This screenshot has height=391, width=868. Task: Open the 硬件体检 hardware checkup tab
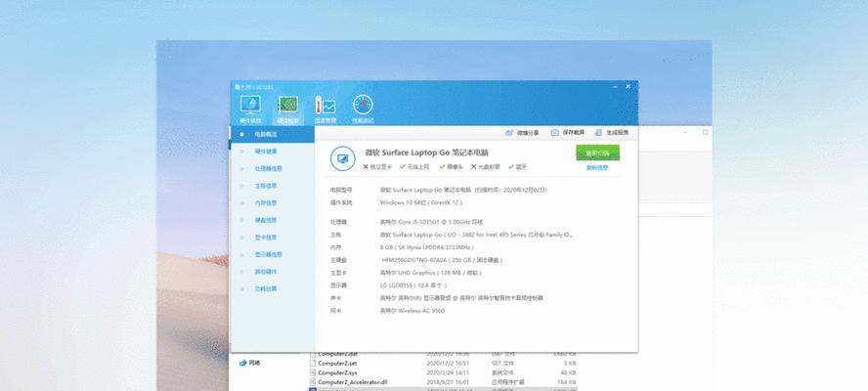point(250,109)
